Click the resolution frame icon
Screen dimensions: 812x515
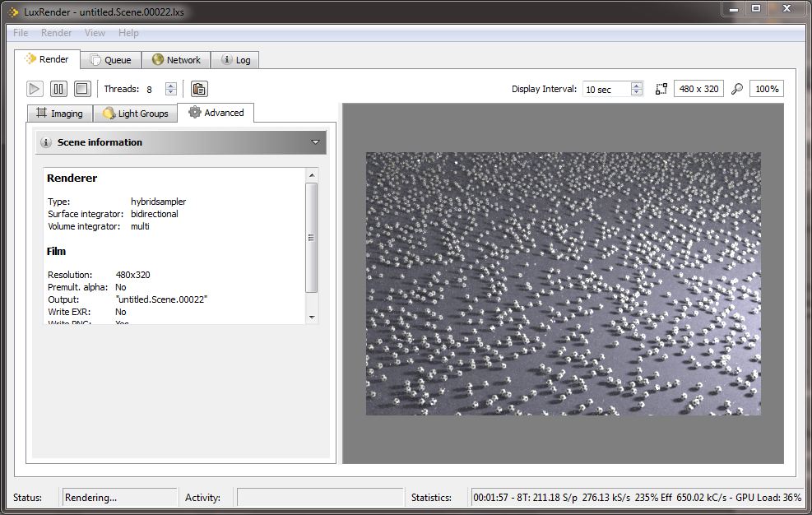click(661, 89)
